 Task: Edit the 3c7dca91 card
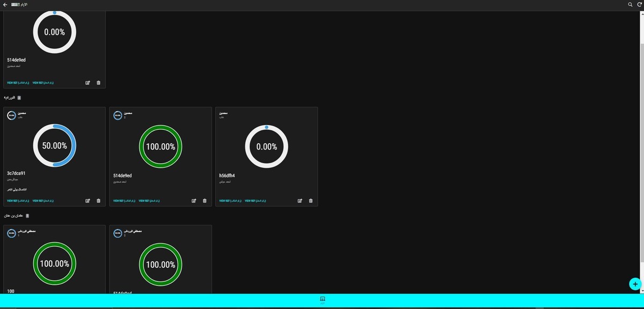point(87,201)
